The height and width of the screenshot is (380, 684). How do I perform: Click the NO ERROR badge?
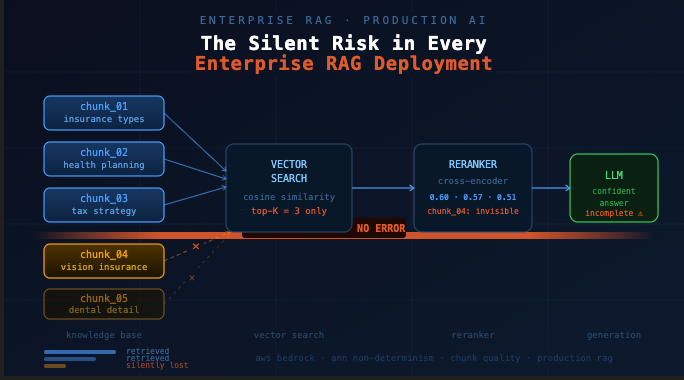pyautogui.click(x=381, y=228)
